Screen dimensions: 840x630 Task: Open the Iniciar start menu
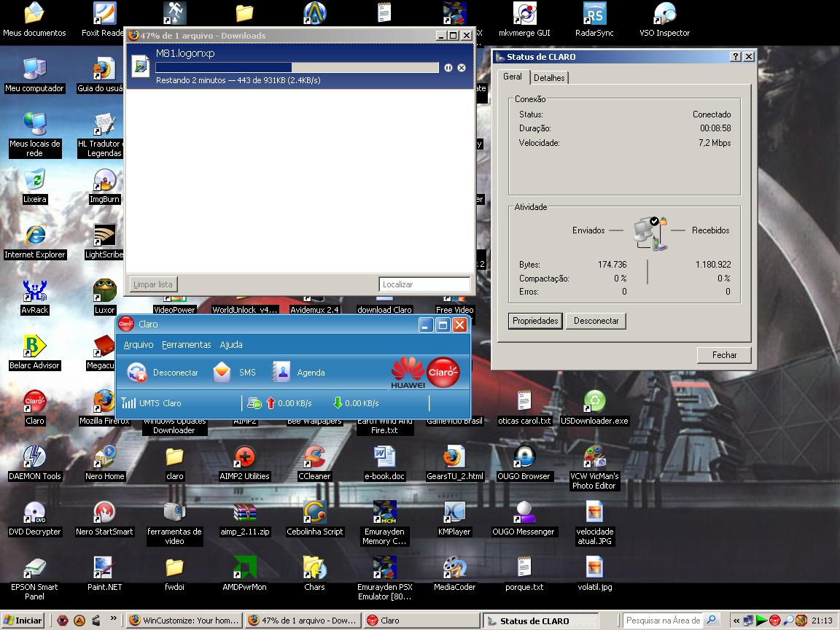tap(23, 621)
